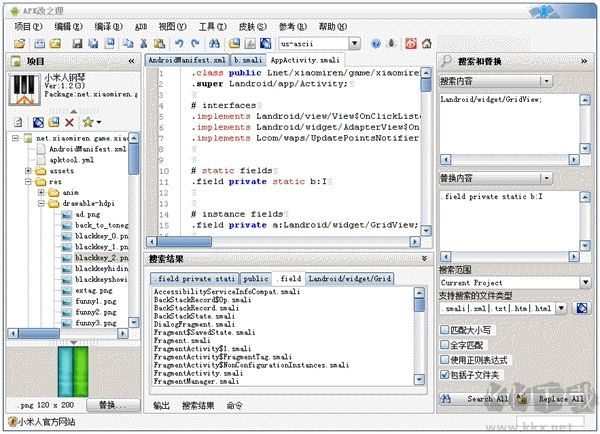Image resolution: width=600 pixels, height=434 pixels.
Task: Click the Search All button
Action: coord(475,399)
